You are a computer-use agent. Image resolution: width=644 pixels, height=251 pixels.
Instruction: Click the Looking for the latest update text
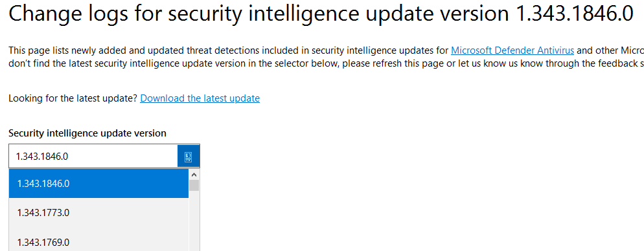point(73,98)
